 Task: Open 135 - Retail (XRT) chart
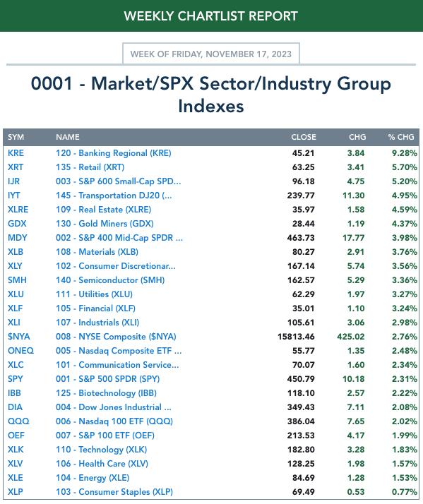[90, 167]
